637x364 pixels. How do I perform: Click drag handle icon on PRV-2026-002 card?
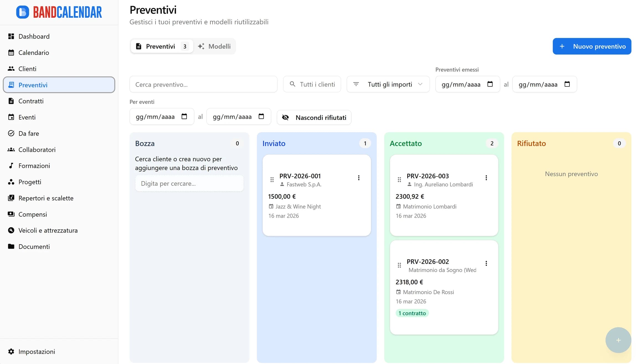[x=399, y=265]
